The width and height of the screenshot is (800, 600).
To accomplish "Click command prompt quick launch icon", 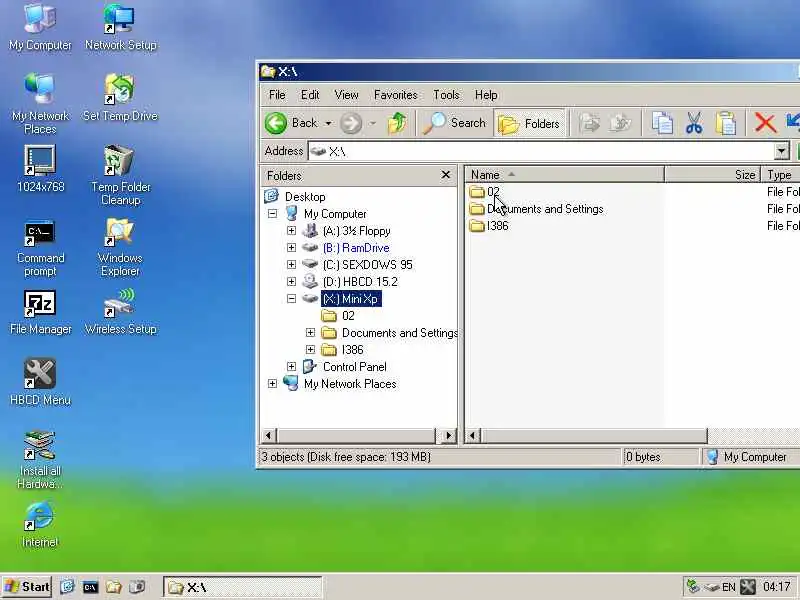I will [x=90, y=587].
